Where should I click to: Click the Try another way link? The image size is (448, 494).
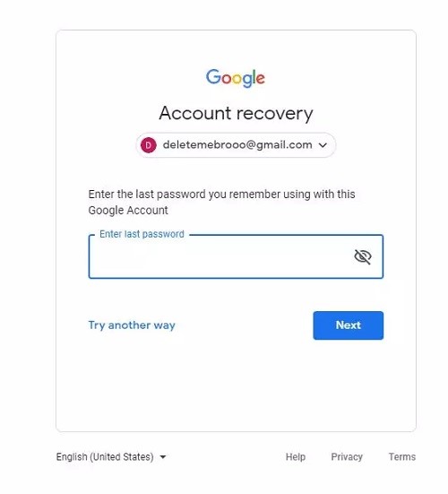coord(132,325)
